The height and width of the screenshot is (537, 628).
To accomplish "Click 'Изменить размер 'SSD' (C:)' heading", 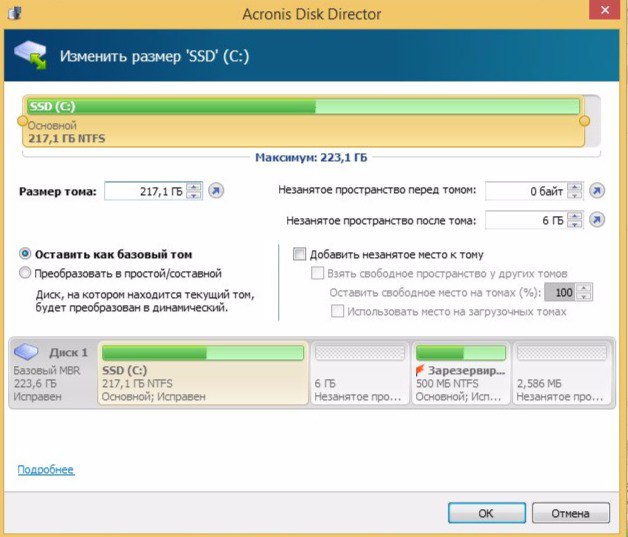I will [x=155, y=56].
